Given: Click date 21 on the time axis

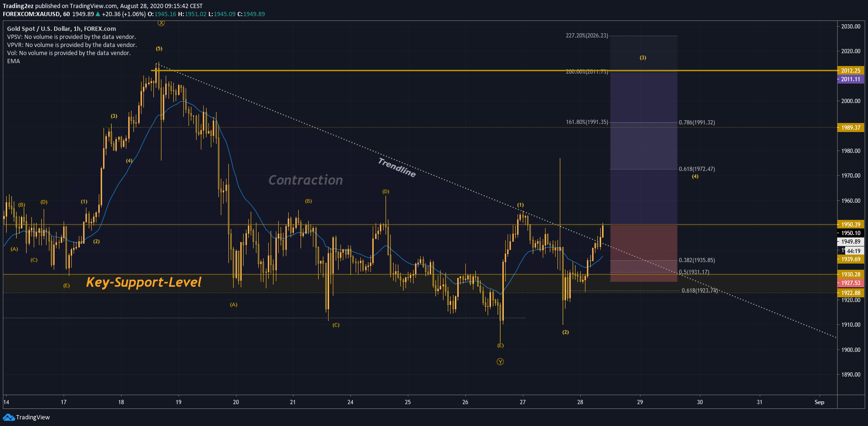Looking at the screenshot, I should tap(292, 402).
